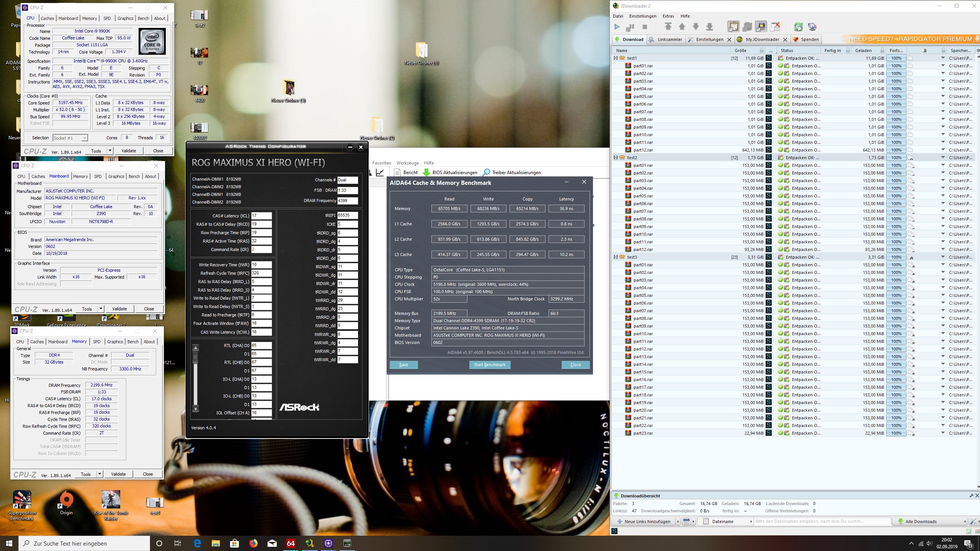Move selection to top arrow icon
The width and height of the screenshot is (980, 551).
click(x=668, y=26)
